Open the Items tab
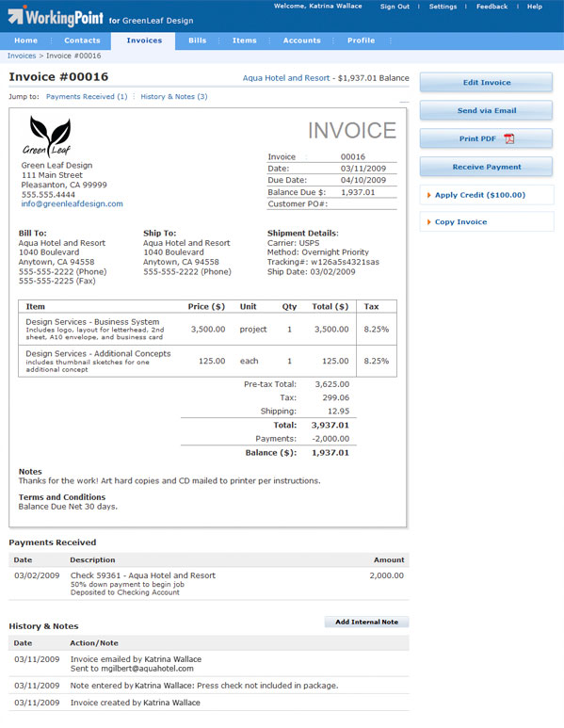Screen dimensions: 564x728 click(245, 40)
